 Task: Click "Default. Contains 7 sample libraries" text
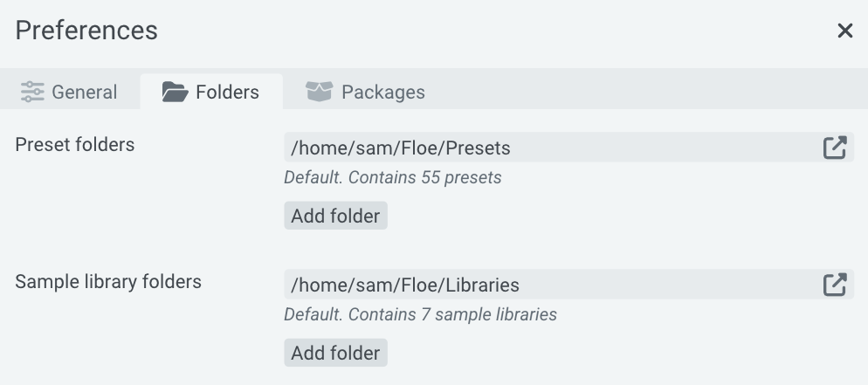(x=421, y=314)
